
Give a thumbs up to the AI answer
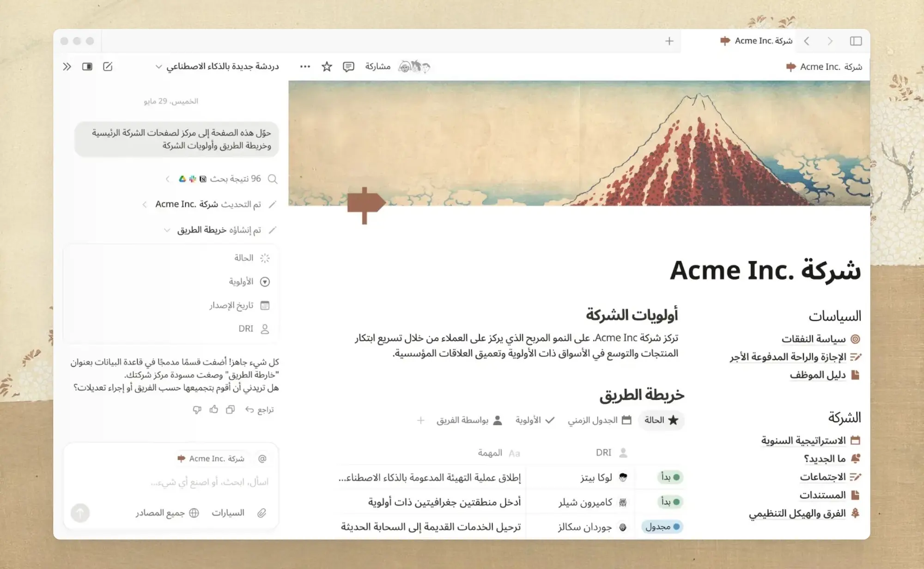tap(213, 409)
